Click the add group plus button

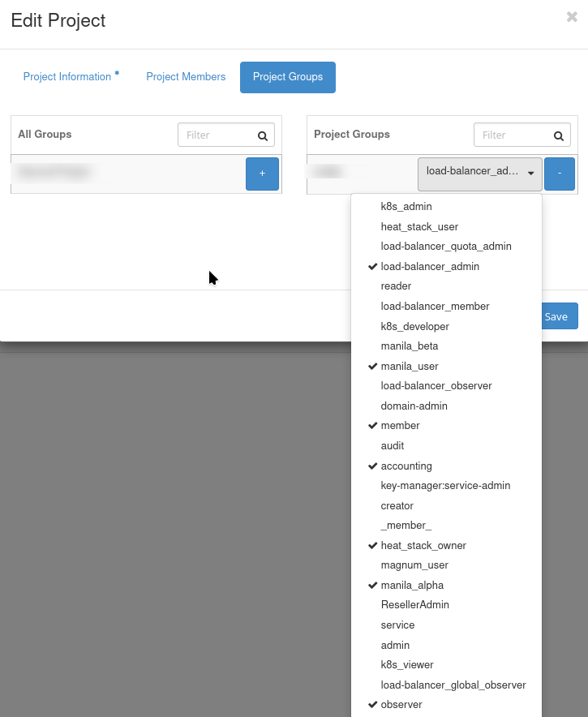[262, 174]
